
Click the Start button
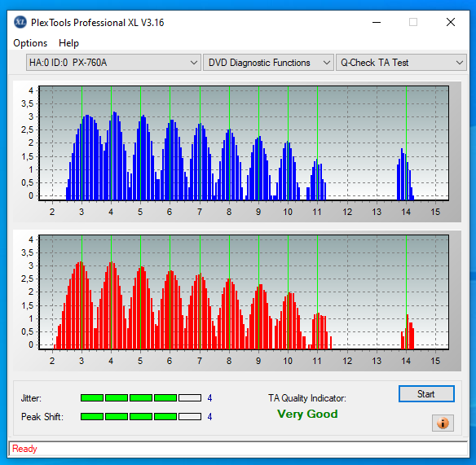pos(426,394)
